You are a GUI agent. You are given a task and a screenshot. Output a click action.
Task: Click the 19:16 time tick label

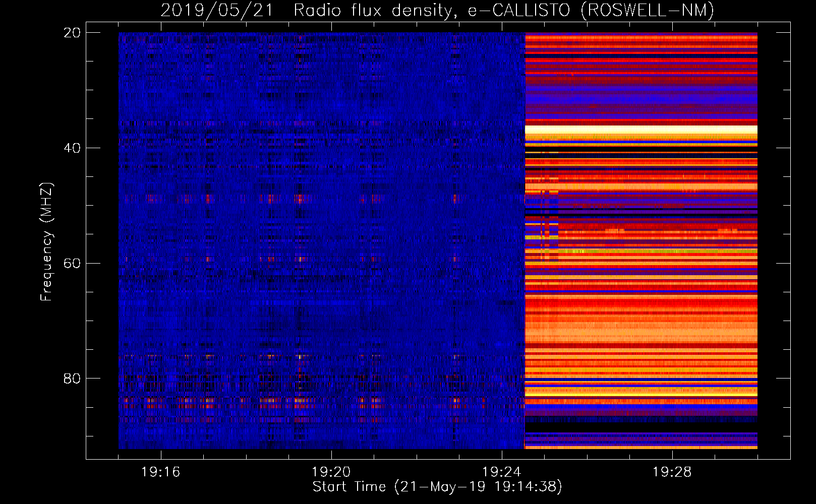160,472
